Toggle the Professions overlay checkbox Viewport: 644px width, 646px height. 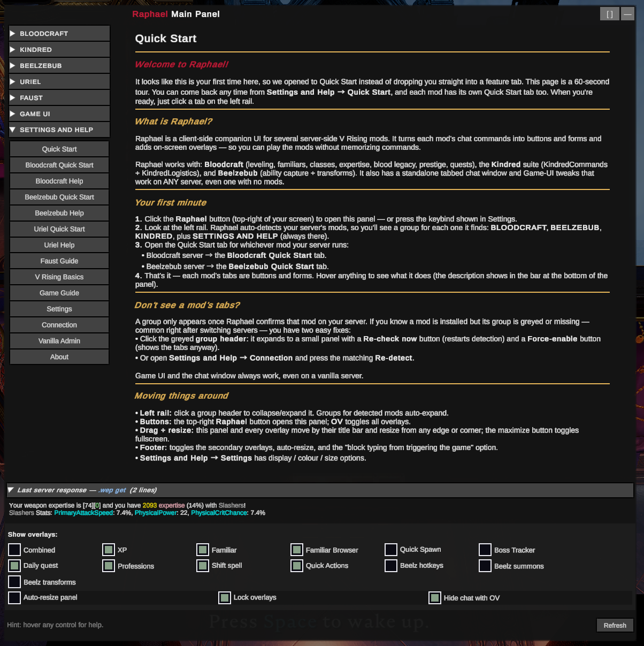pyautogui.click(x=109, y=566)
